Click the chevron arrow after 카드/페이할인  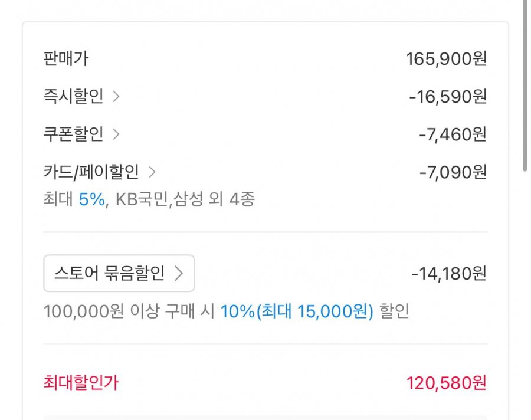[152, 172]
